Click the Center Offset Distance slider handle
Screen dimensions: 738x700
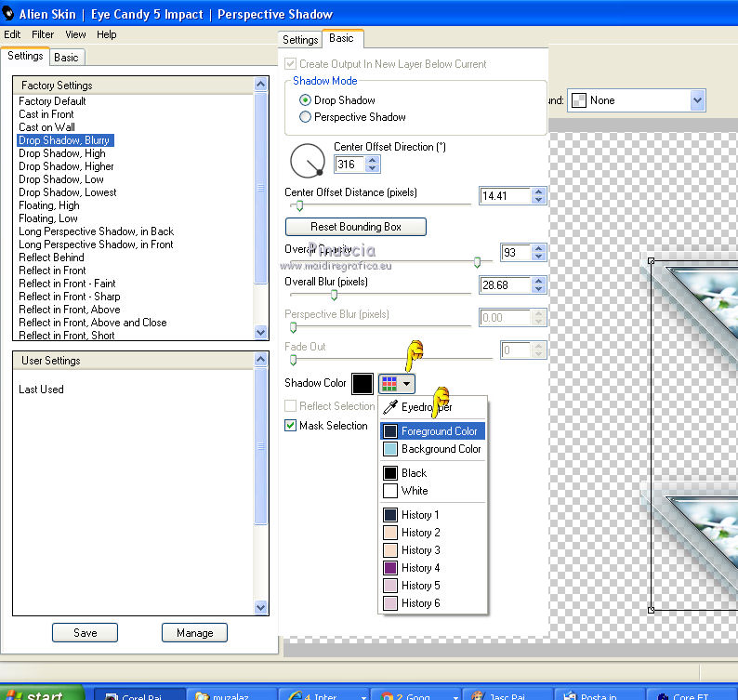(x=299, y=205)
